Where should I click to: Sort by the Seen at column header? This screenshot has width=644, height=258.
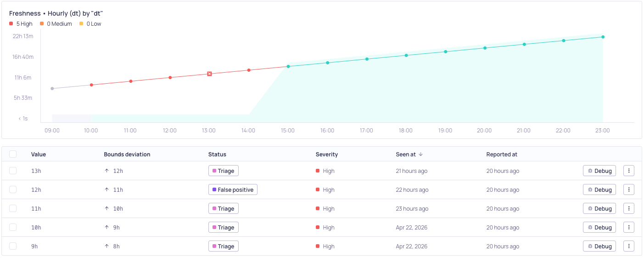coord(406,155)
